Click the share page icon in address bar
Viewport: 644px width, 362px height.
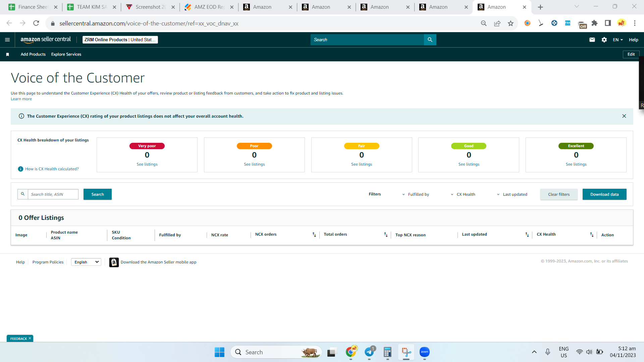(x=497, y=23)
